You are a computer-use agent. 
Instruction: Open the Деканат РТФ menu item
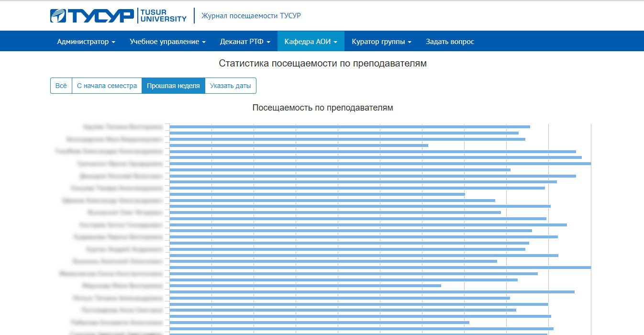[244, 42]
